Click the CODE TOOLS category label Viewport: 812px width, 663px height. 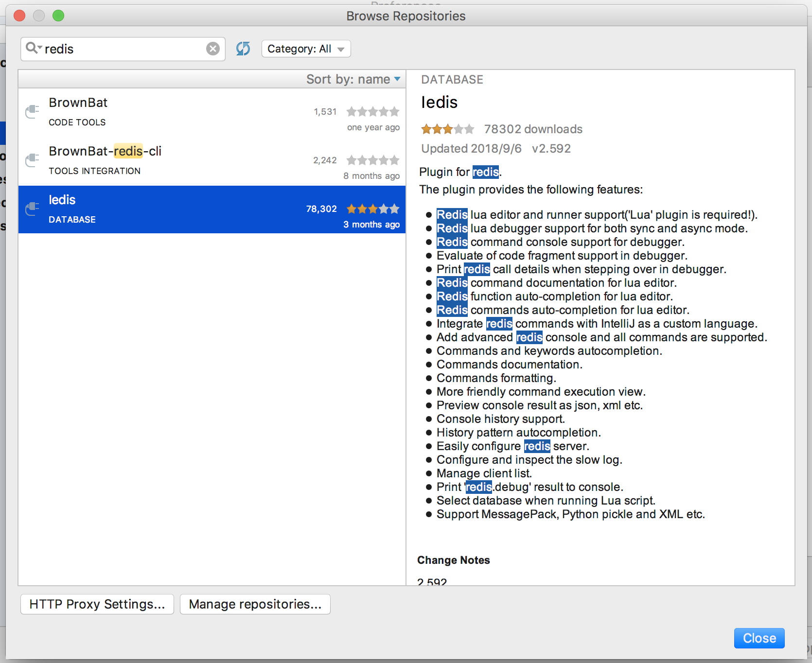77,122
